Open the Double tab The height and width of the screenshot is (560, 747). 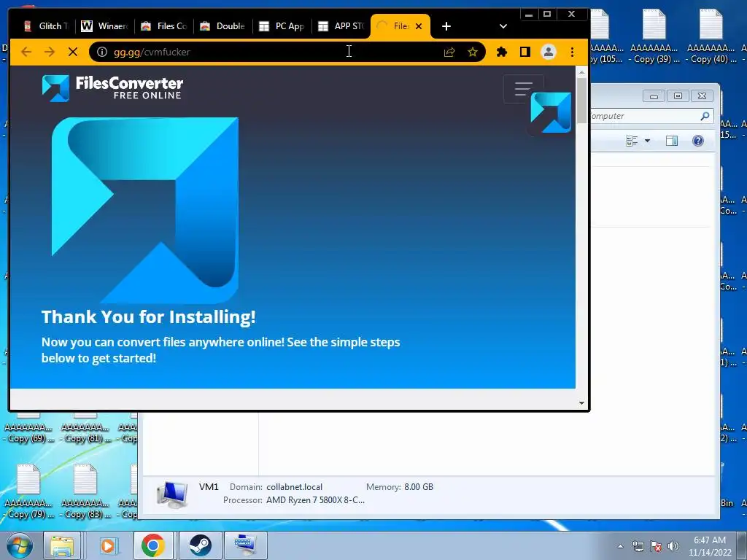pyautogui.click(x=222, y=26)
